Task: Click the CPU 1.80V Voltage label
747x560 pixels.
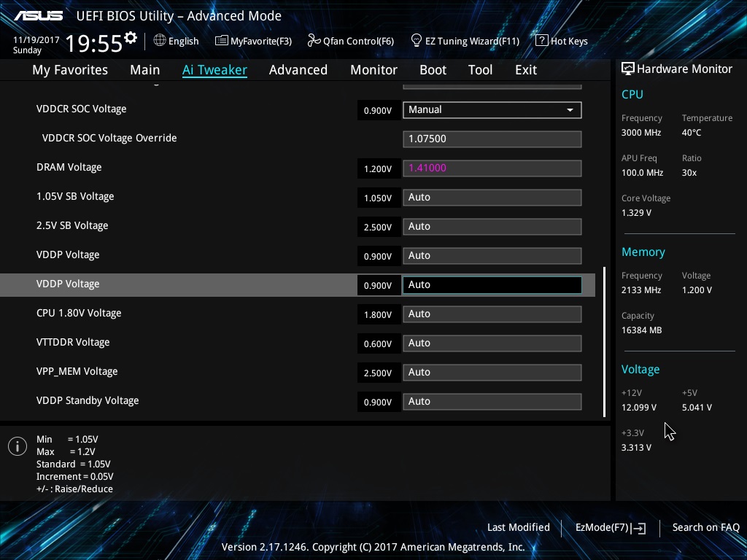Action: pyautogui.click(x=79, y=313)
